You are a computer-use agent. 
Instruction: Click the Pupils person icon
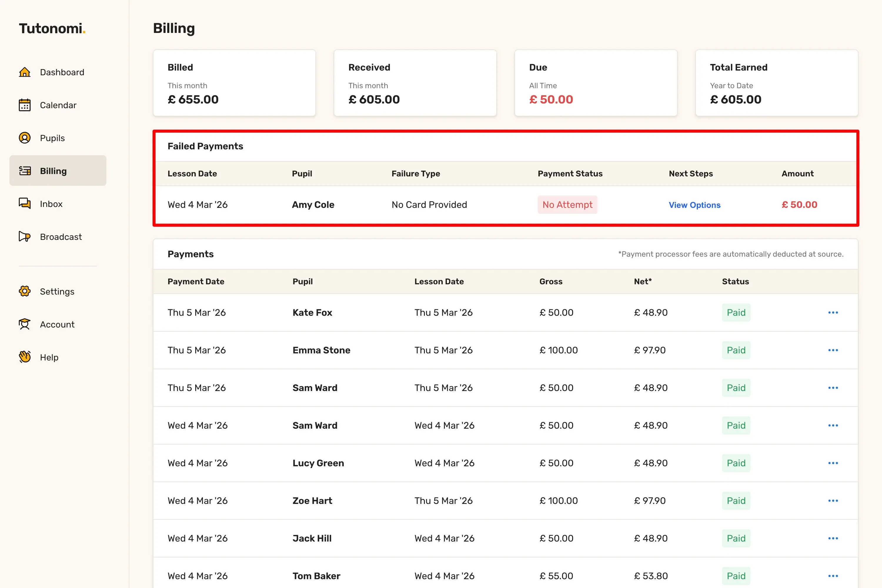tap(25, 138)
